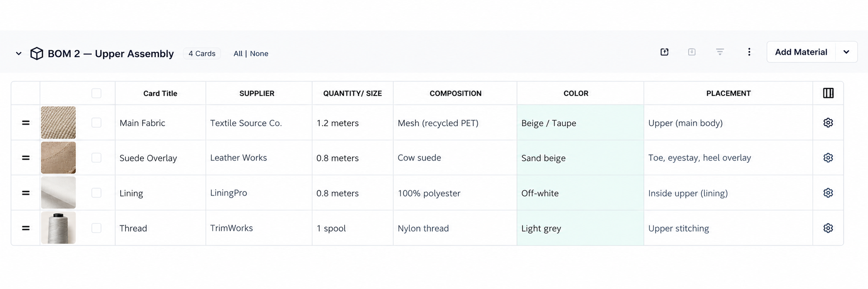Open the three-dot more options menu
868x289 pixels.
click(749, 52)
